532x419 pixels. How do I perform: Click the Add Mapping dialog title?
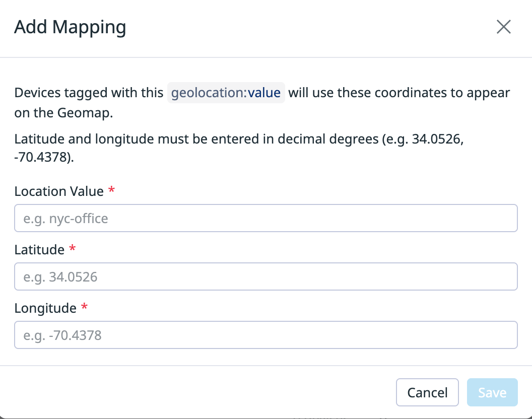pyautogui.click(x=70, y=27)
